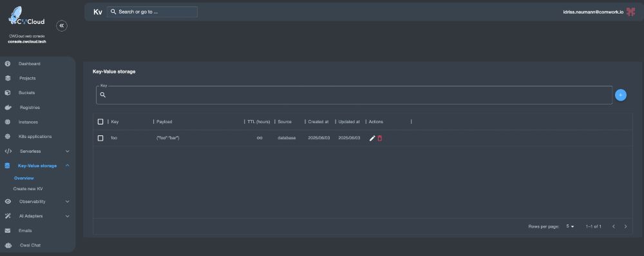The image size is (644, 256).
Task: Click the Serverless code brackets icon
Action: pos(8,151)
